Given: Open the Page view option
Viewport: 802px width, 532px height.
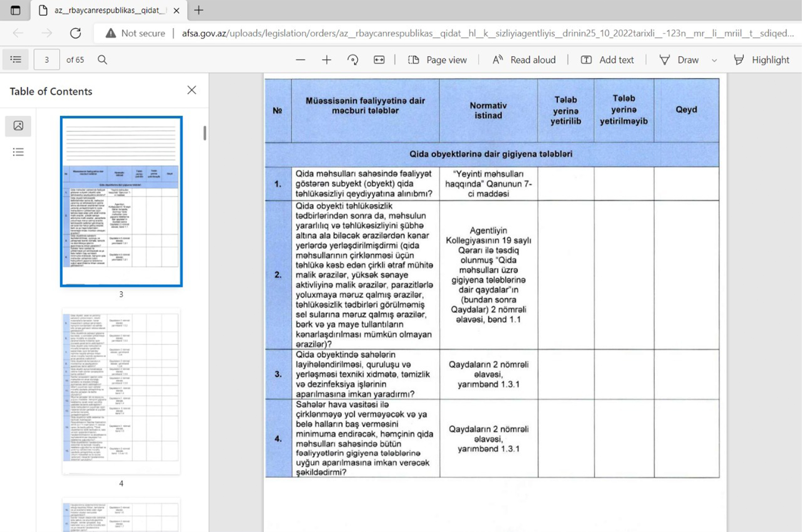Looking at the screenshot, I should click(x=438, y=60).
